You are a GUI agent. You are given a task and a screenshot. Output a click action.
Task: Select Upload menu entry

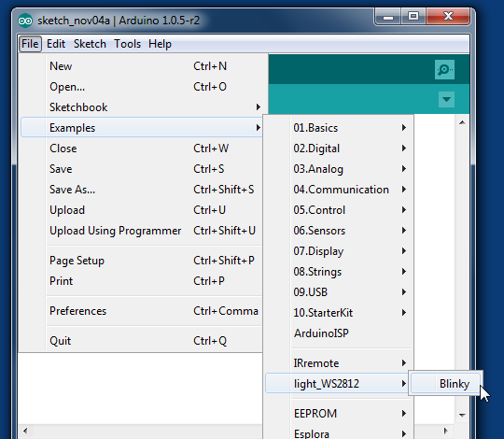142,210
